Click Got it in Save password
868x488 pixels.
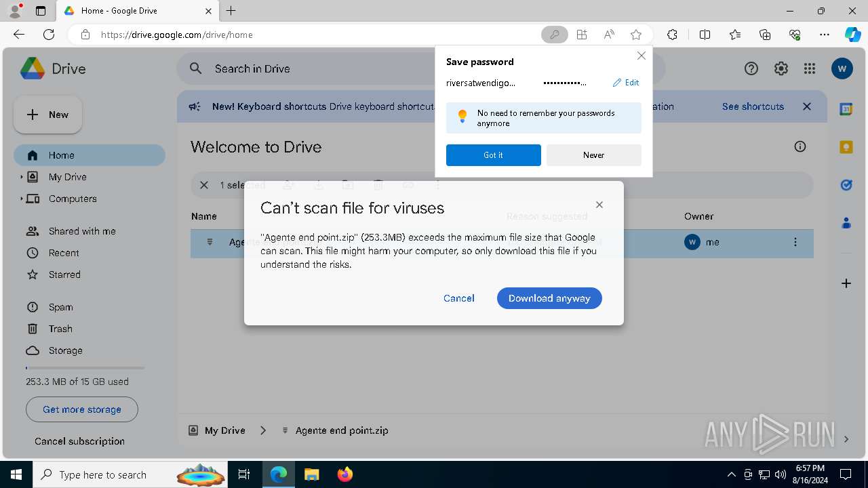click(x=494, y=155)
